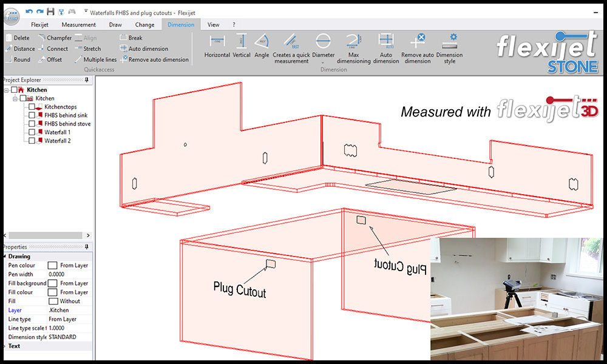Click the Save icon in quick access toolbar
This screenshot has width=607, height=364.
click(50, 12)
